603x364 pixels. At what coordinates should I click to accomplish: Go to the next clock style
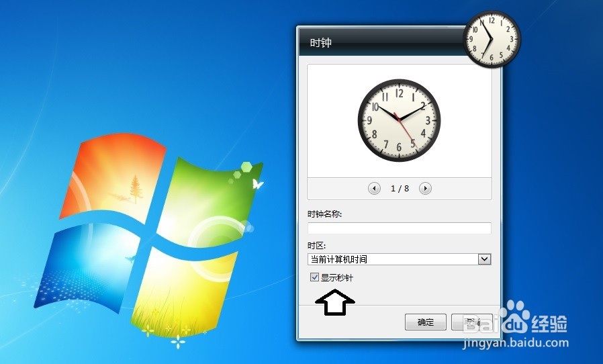425,189
